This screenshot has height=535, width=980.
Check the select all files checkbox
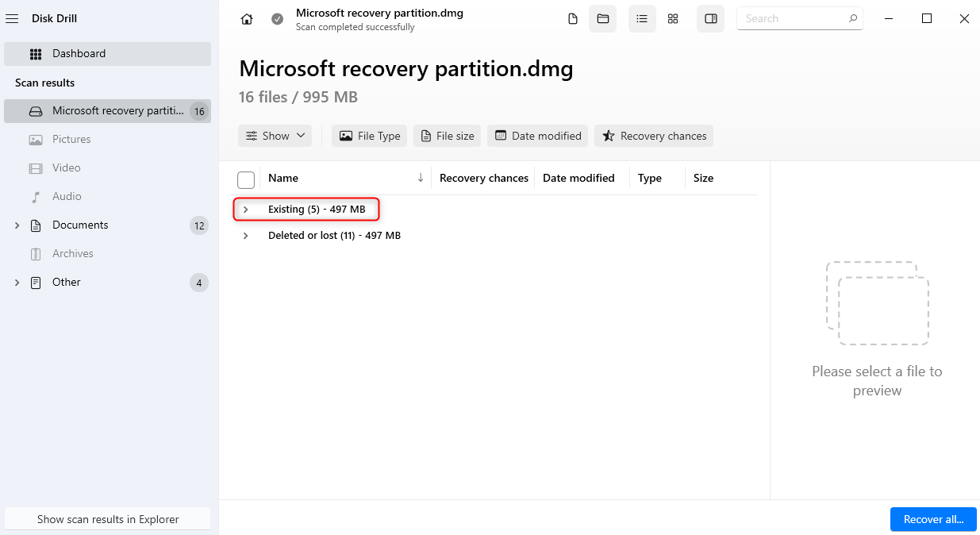click(x=246, y=179)
